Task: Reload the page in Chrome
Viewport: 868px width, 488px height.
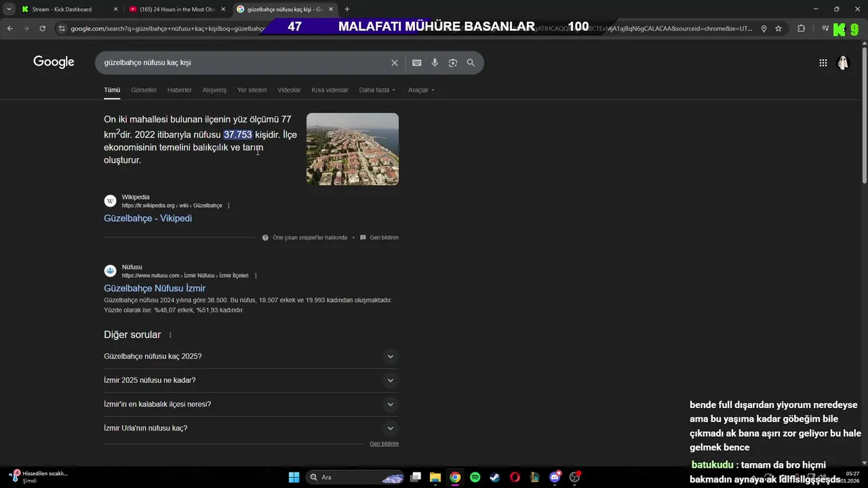Action: click(42, 28)
